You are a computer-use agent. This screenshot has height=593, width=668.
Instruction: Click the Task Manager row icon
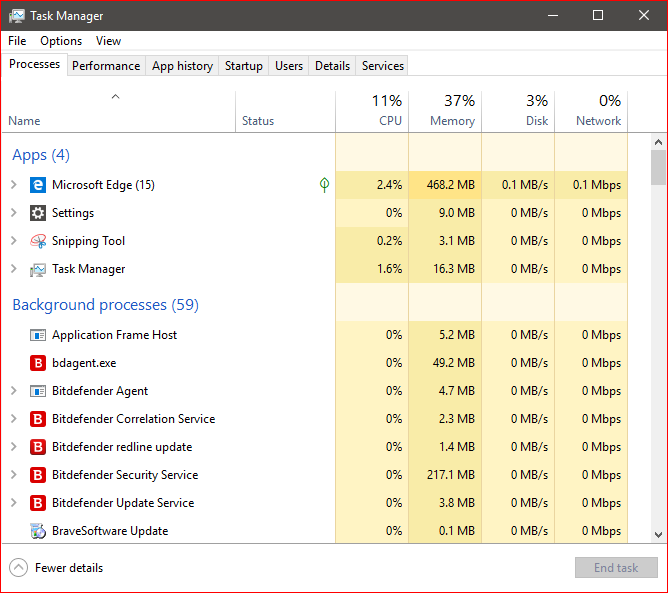[38, 269]
